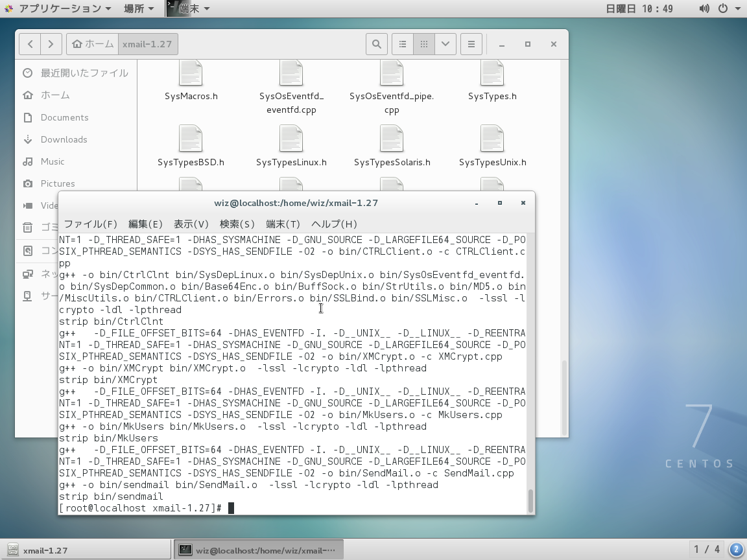Maximize the file manager window
This screenshot has height=560, width=747.
(x=527, y=44)
